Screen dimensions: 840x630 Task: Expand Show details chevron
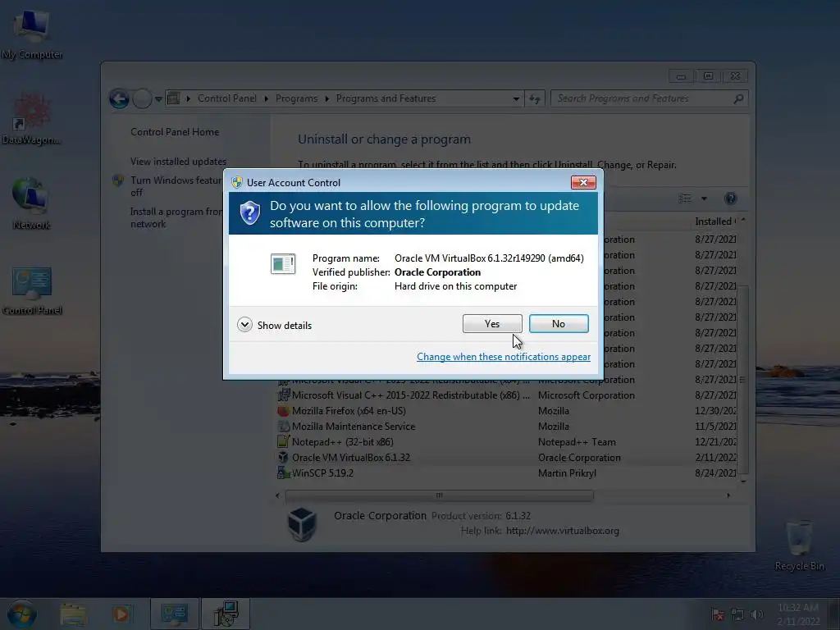coord(244,325)
